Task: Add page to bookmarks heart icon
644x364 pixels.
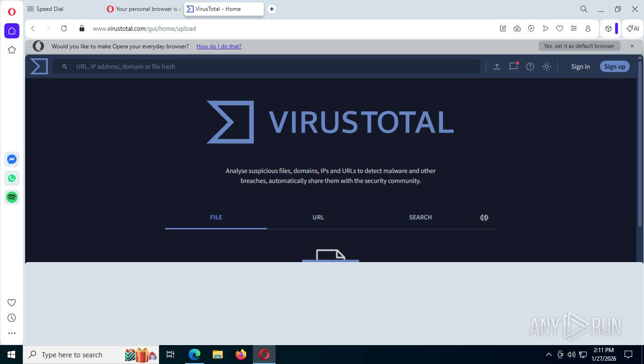Action: click(560, 28)
